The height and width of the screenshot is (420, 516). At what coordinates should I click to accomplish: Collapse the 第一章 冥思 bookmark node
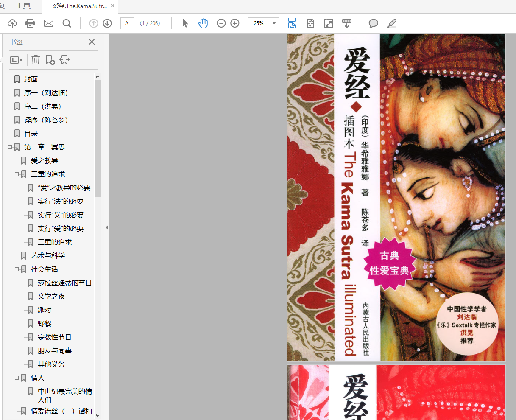(10, 147)
